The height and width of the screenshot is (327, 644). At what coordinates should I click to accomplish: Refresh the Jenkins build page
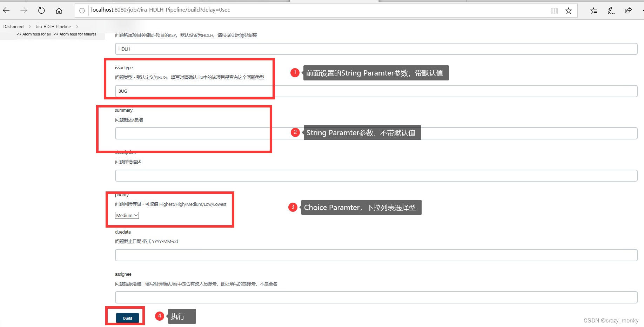point(41,11)
